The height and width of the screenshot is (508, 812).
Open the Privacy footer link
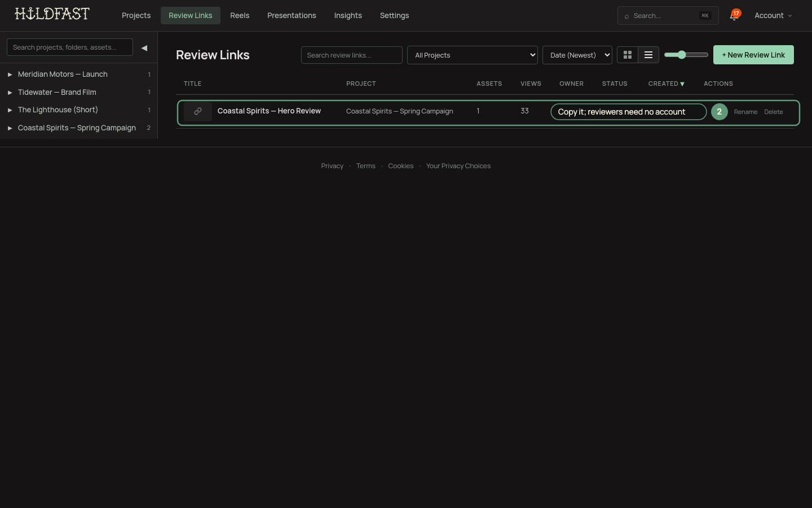(x=332, y=166)
